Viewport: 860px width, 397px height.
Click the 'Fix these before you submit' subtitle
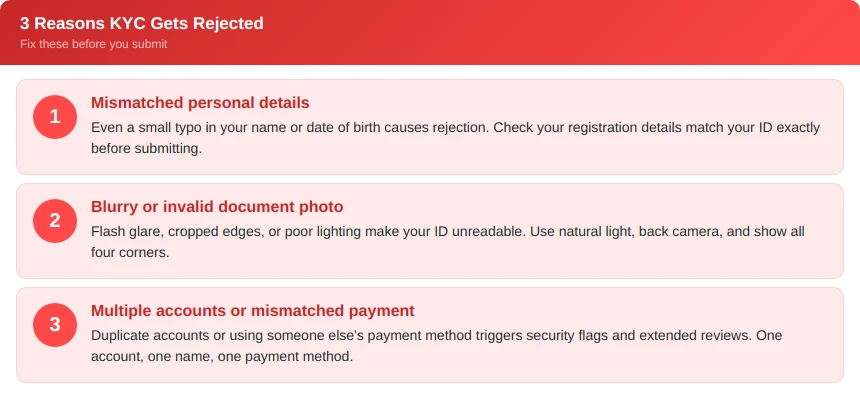tap(94, 44)
